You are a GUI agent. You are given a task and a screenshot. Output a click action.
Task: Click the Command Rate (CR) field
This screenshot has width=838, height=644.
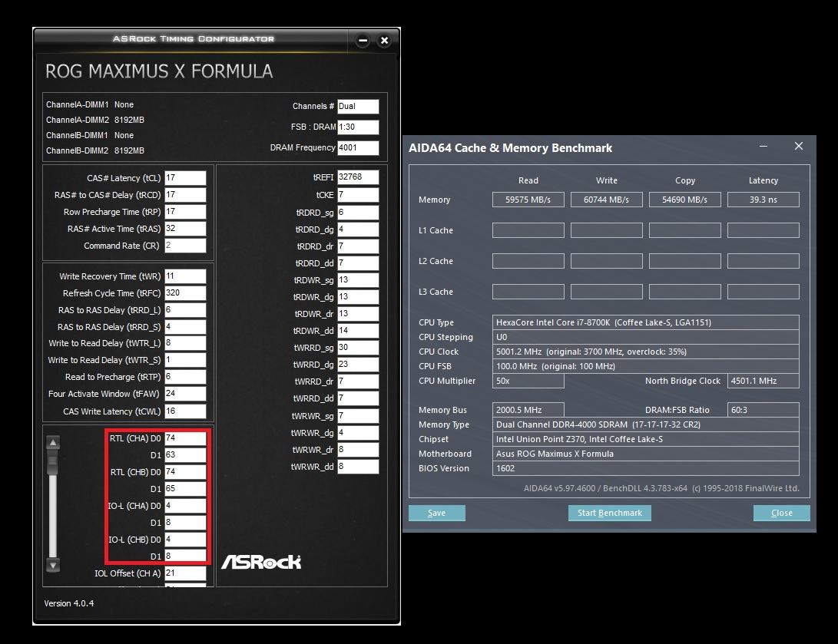185,246
